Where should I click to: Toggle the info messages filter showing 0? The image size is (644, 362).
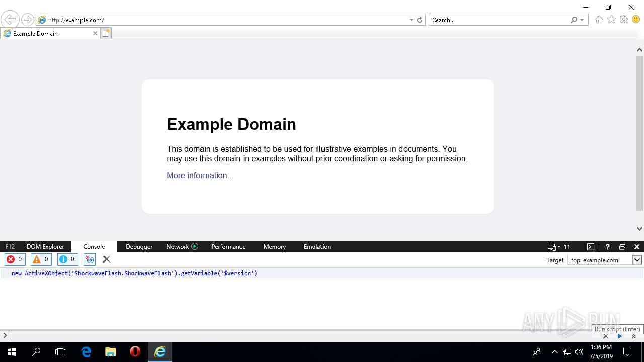(x=67, y=259)
